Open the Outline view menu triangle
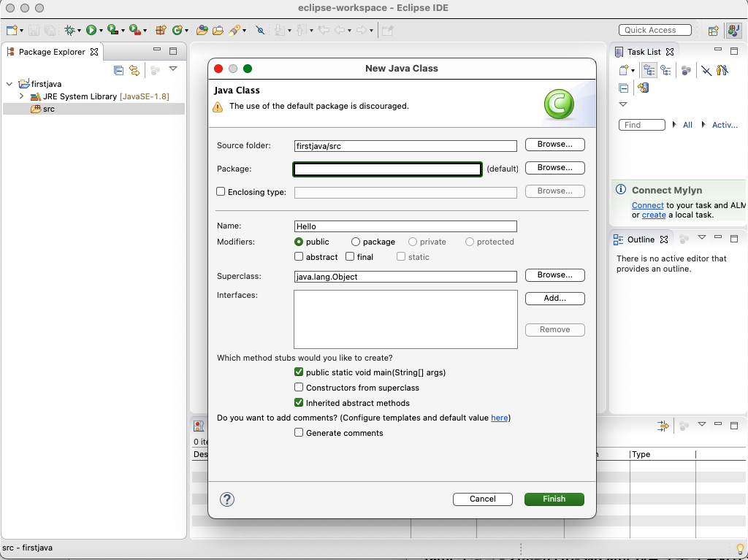 (702, 237)
